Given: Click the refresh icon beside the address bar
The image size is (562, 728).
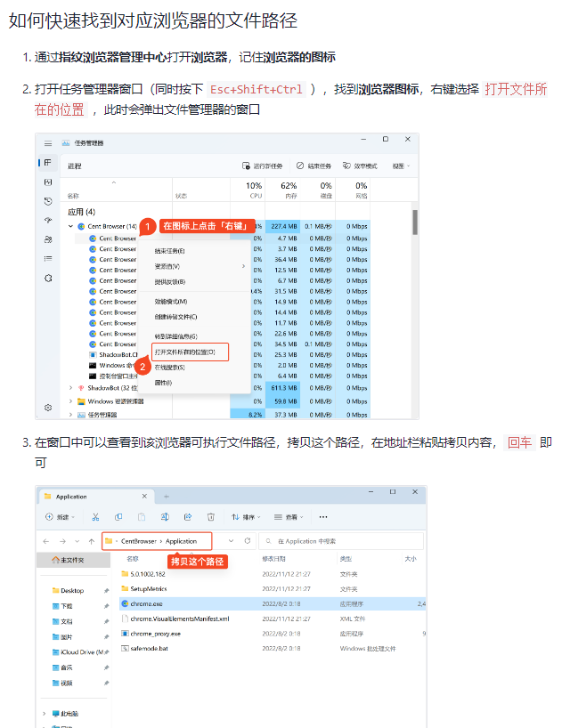Looking at the screenshot, I should coord(247,540).
